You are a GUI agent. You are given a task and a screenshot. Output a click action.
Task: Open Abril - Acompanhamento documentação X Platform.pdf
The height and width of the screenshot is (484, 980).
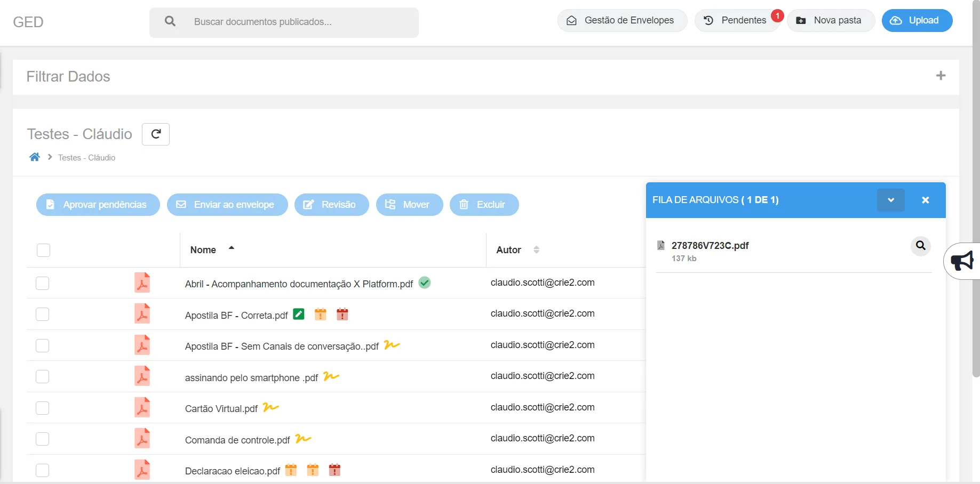(299, 284)
